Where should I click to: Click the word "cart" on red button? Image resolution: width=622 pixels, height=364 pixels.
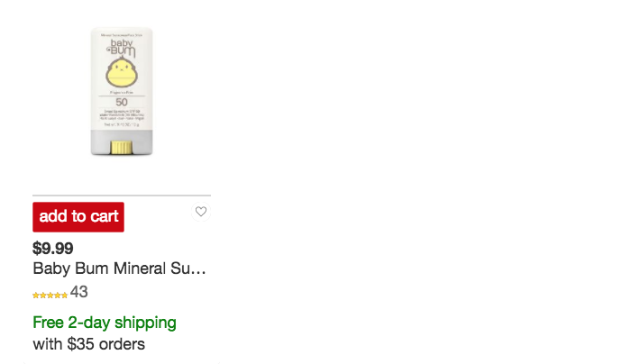pyautogui.click(x=105, y=216)
